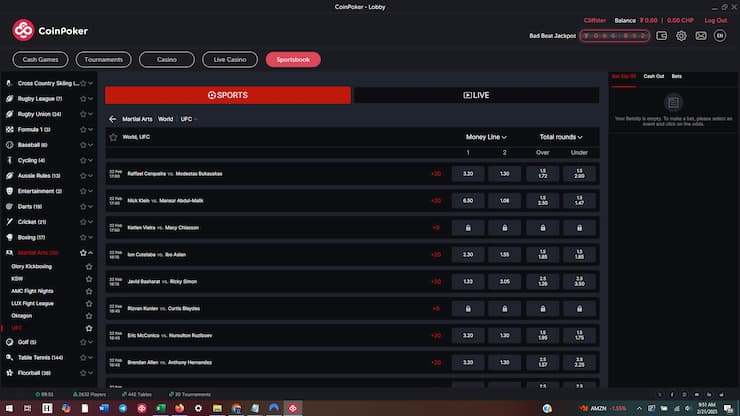This screenshot has width=740, height=416.
Task: Open the Cash Out tab
Action: point(654,76)
